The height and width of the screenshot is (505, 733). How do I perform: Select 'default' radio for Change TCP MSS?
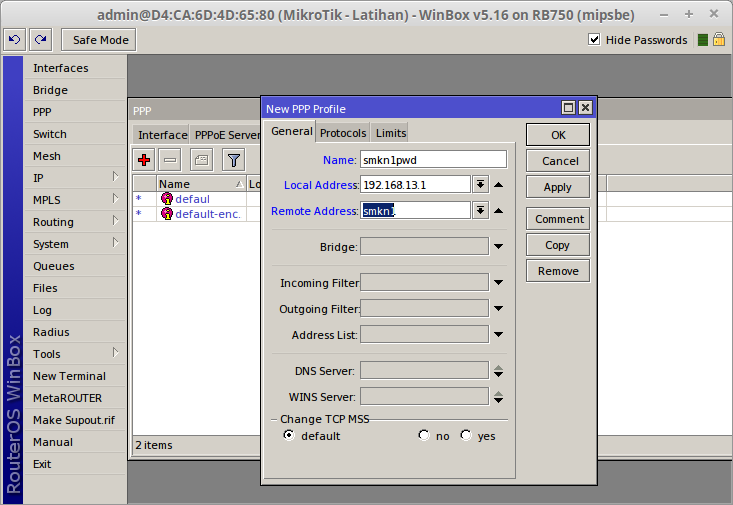pos(289,435)
